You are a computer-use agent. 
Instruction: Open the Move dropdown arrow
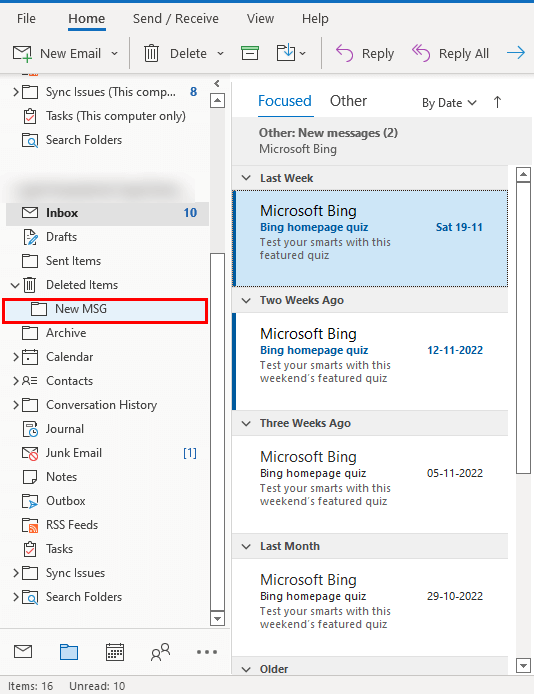coord(303,54)
